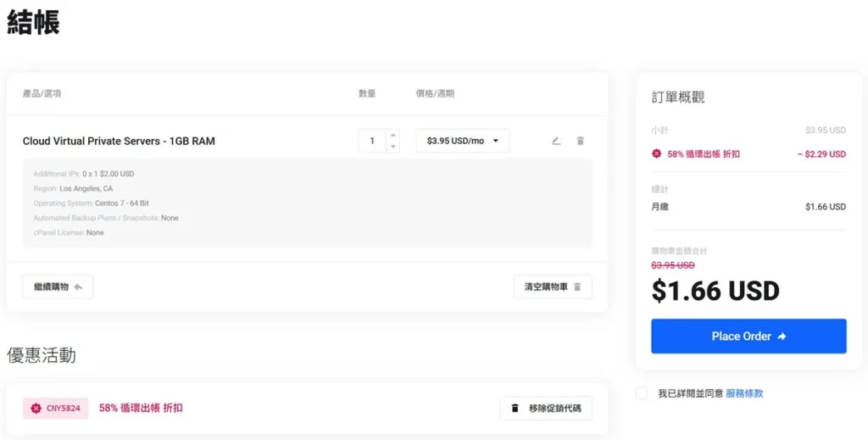Click the 58% 循環出帳 折扣 text in promotions section

pos(141,409)
